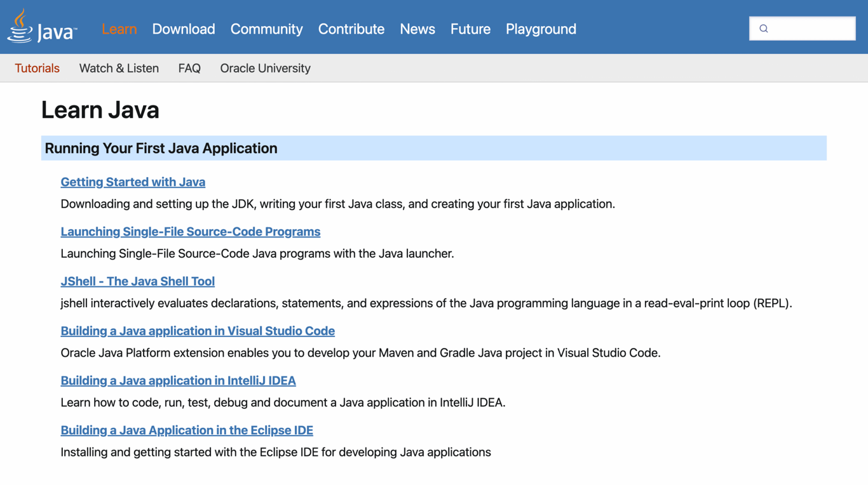Image resolution: width=868 pixels, height=485 pixels.
Task: Open Building a Java application in IntelliJ IDEA
Action: (178, 380)
